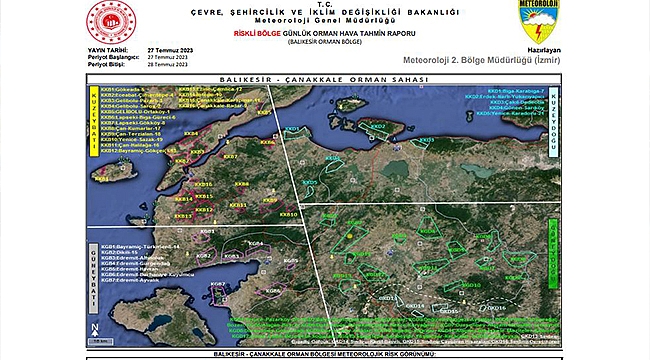The width and height of the screenshot is (650, 360).
Task: Click the KKB15 map label
Action: pos(204,196)
